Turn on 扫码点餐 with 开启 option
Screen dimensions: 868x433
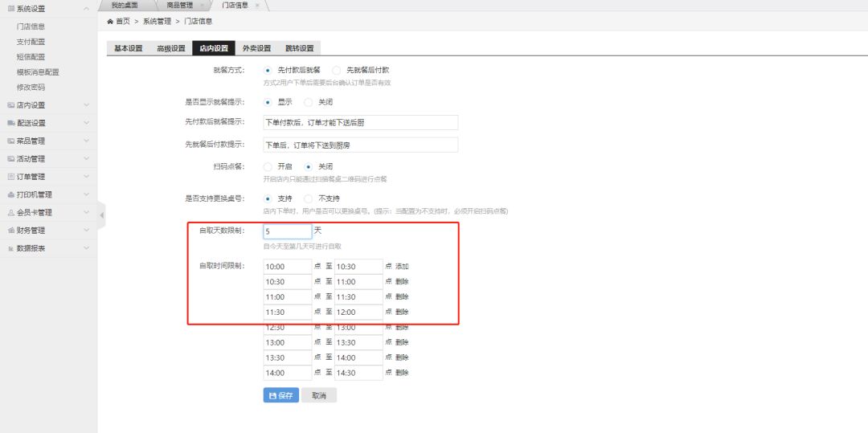pos(268,166)
